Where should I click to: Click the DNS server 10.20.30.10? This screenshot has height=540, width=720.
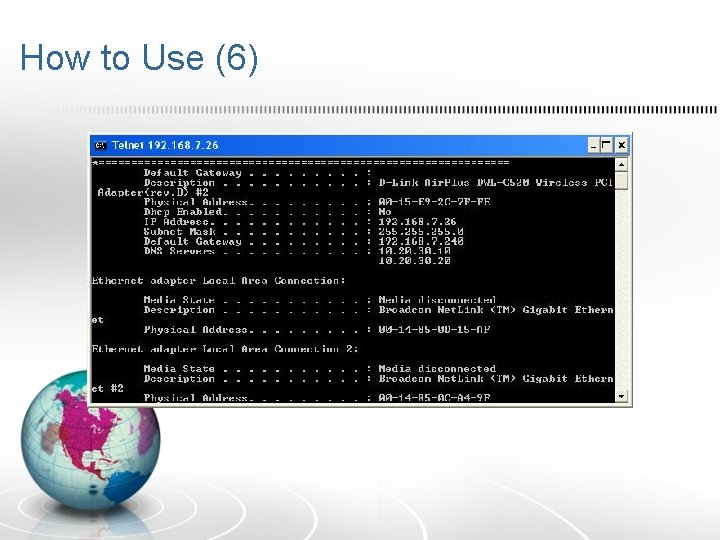[414, 251]
